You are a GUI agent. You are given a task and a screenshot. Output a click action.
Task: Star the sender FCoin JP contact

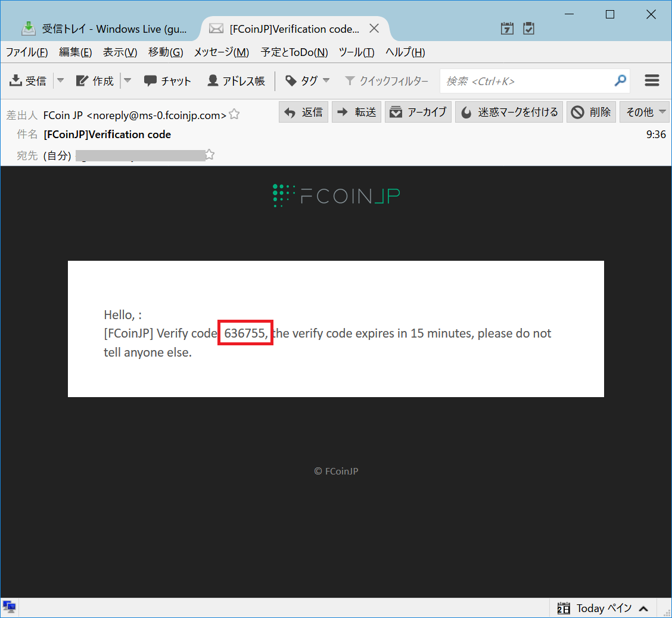234,114
